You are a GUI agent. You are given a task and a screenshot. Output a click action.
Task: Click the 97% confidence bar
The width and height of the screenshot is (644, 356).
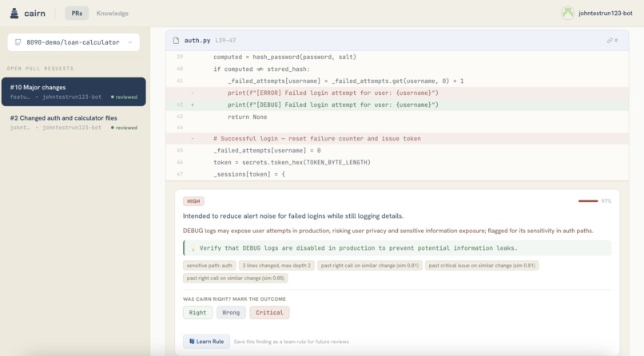588,201
